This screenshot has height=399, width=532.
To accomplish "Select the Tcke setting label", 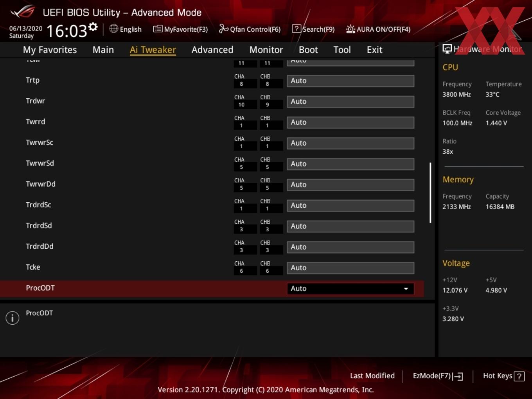I will click(x=33, y=267).
